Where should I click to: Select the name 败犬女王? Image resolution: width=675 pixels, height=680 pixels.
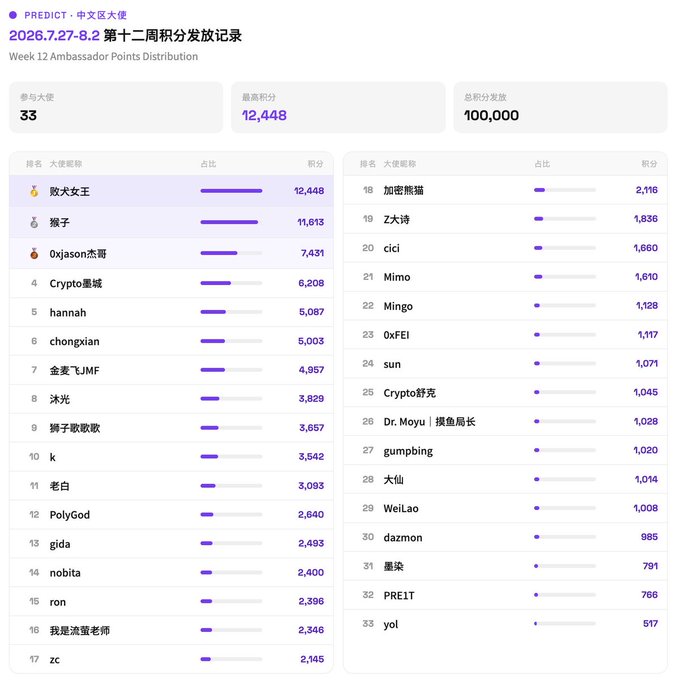[69, 191]
